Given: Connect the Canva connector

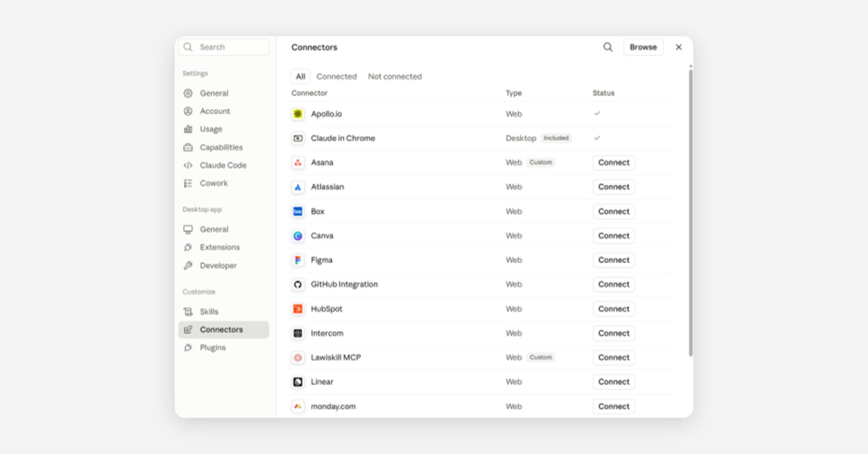Looking at the screenshot, I should 614,236.
